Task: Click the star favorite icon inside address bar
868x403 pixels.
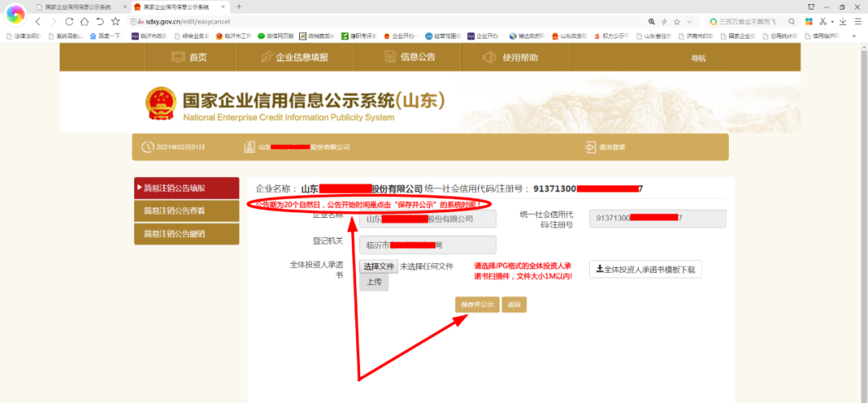Action: [677, 22]
